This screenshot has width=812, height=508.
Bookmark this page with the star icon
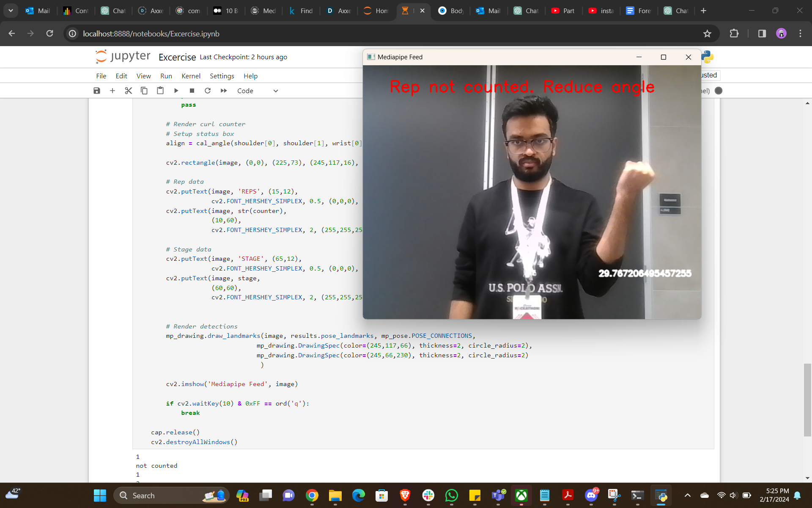tap(708, 33)
